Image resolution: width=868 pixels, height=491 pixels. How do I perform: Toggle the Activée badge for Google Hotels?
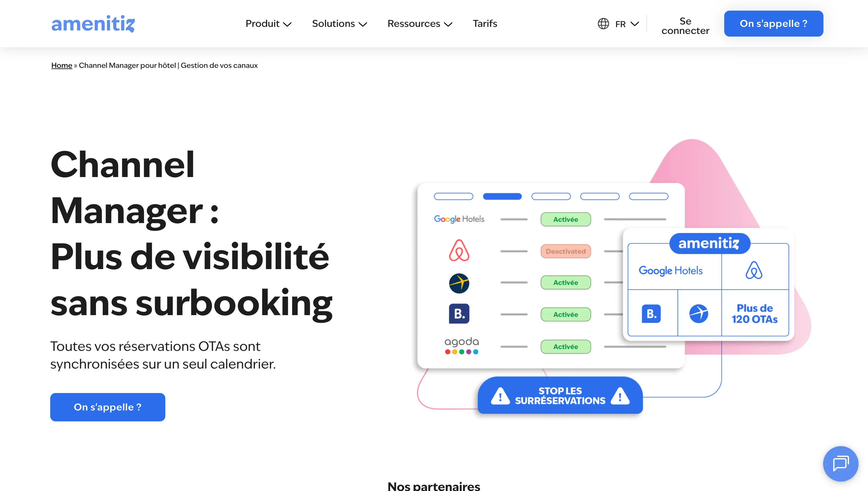coord(565,219)
